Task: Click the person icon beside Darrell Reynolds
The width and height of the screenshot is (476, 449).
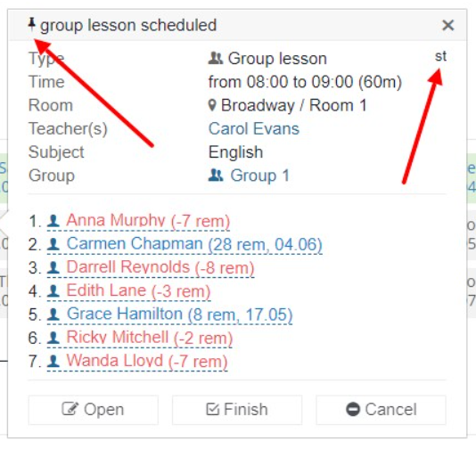Action: 53,267
